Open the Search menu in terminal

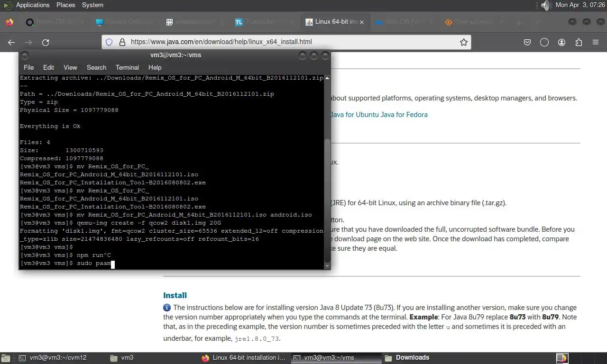(96, 67)
